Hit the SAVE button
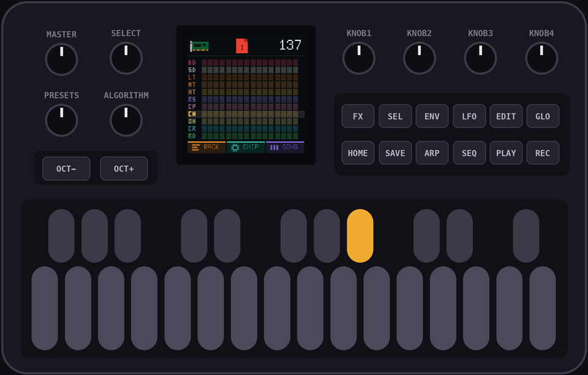This screenshot has width=588, height=375. pos(395,153)
